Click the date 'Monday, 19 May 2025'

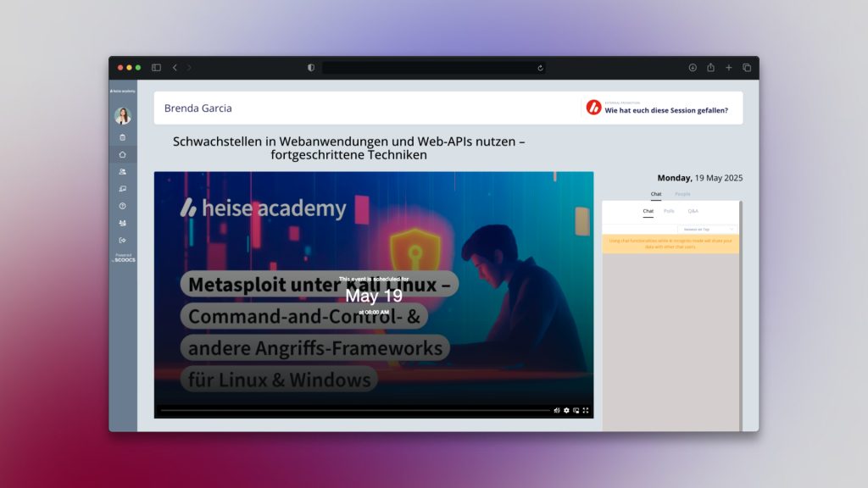[699, 178]
